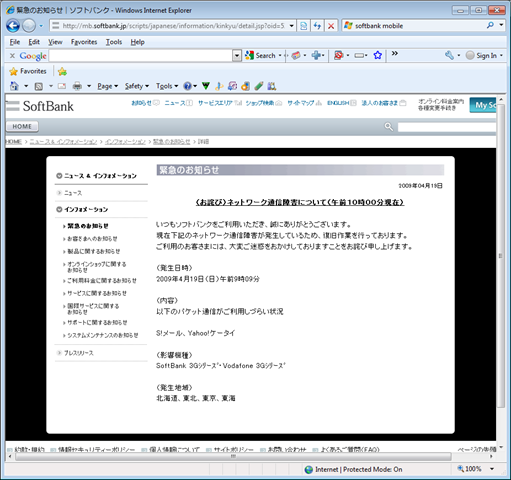Click the SoftBank site search text box
This screenshot has height=480, width=511.
point(447,127)
